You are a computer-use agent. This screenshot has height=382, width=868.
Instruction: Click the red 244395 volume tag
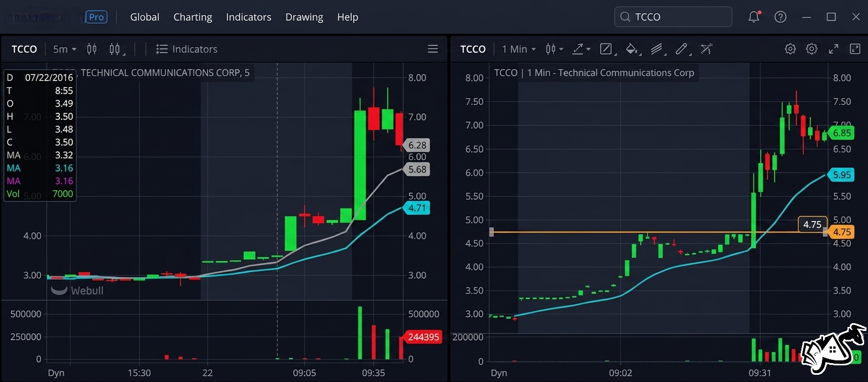pos(422,337)
